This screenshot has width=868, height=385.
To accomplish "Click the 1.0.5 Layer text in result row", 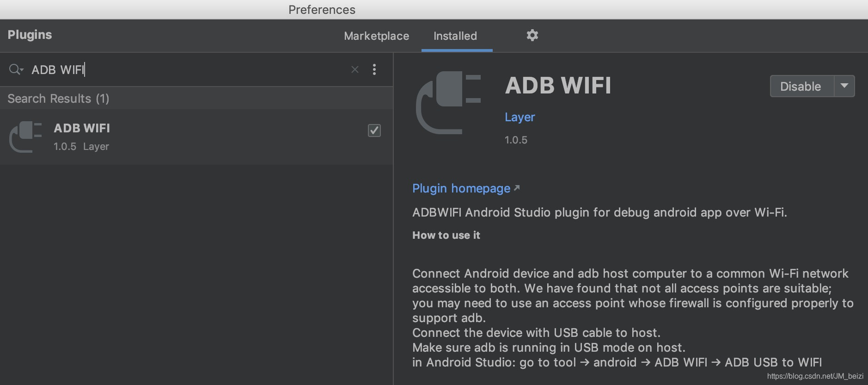I will click(x=81, y=146).
